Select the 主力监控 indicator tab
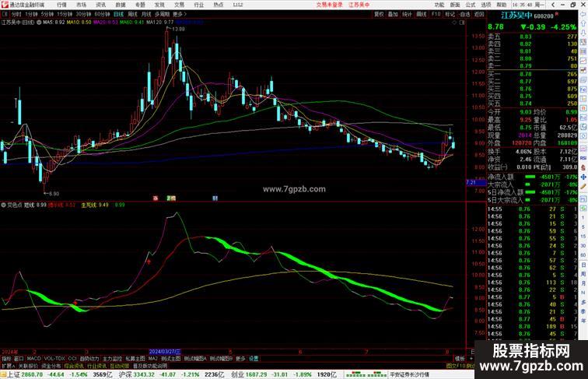 113,359
